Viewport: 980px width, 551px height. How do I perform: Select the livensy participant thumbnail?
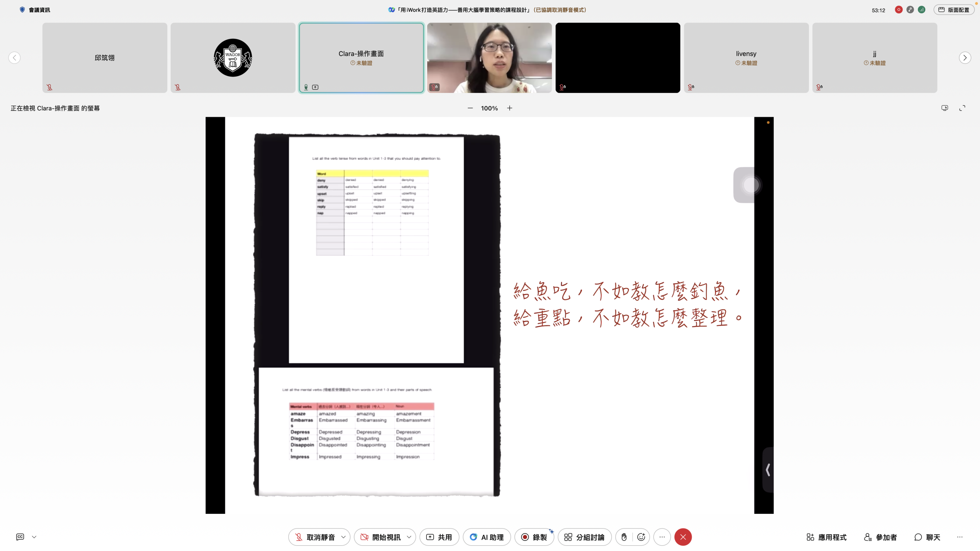[746, 57]
